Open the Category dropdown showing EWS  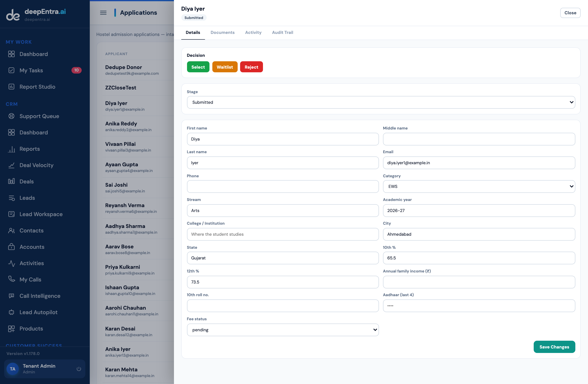pos(479,186)
